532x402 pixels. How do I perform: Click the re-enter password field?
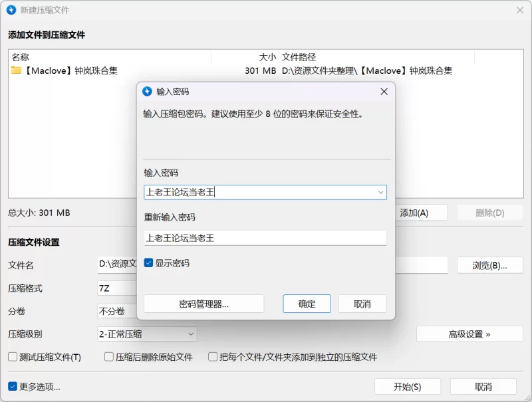coord(265,238)
